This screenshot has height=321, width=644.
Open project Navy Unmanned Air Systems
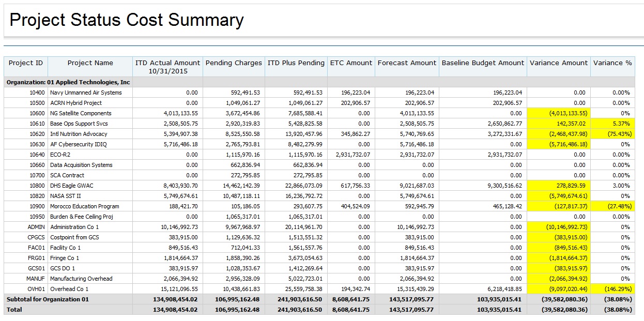[x=86, y=93]
